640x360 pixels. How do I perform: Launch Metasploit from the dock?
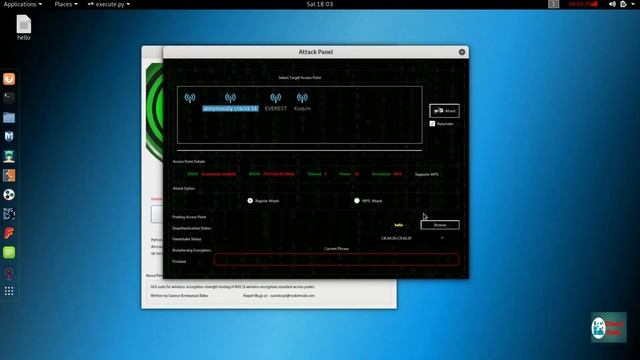pyautogui.click(x=9, y=137)
